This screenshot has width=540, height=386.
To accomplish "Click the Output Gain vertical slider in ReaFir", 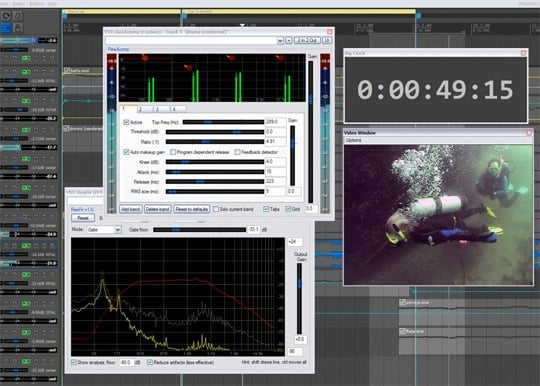I will (299, 298).
